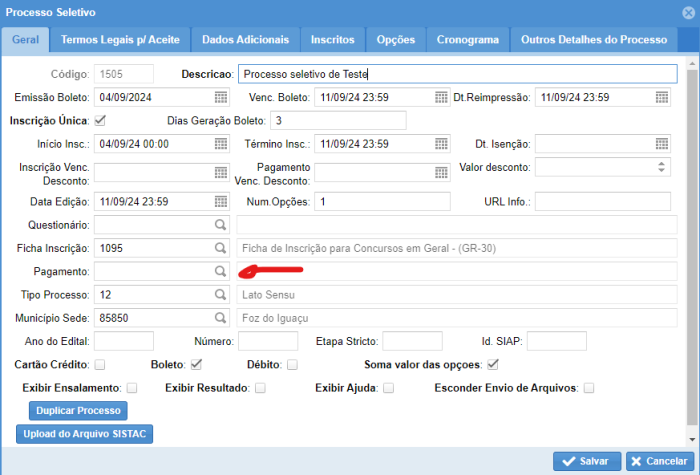Expand the Data Edição date picker

220,202
